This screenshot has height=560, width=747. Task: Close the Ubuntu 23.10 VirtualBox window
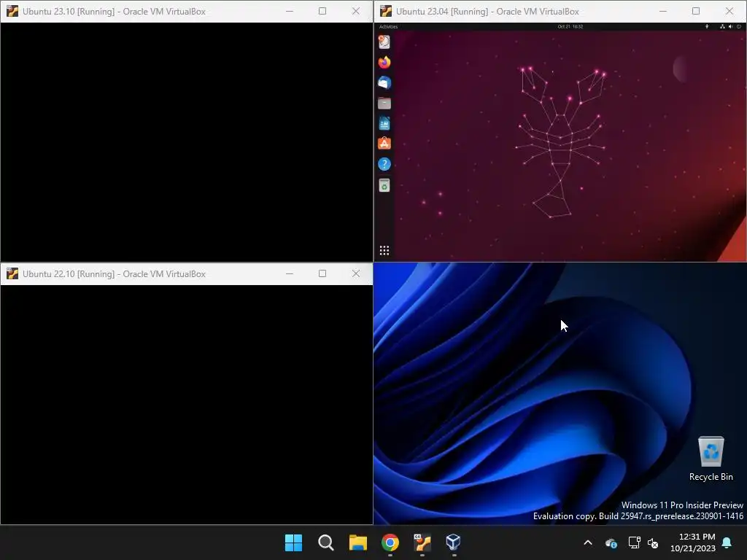(356, 11)
